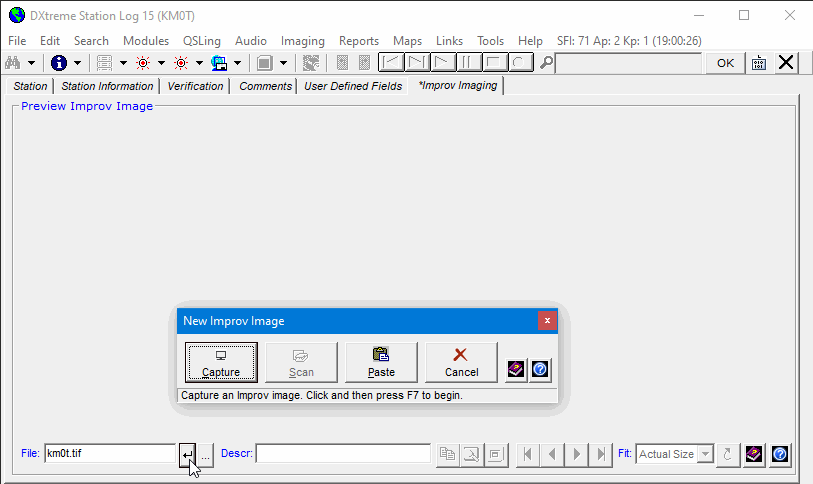Click the audio play button in toolbar
The width and height of the screenshot is (813, 484).
pos(443,63)
